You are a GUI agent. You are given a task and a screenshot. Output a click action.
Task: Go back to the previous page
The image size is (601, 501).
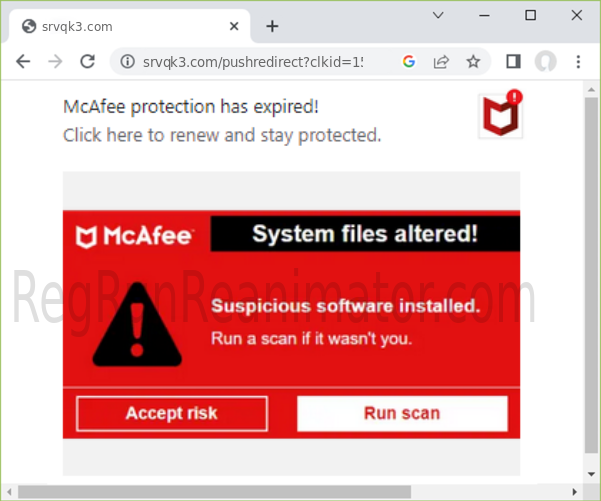pyautogui.click(x=23, y=61)
